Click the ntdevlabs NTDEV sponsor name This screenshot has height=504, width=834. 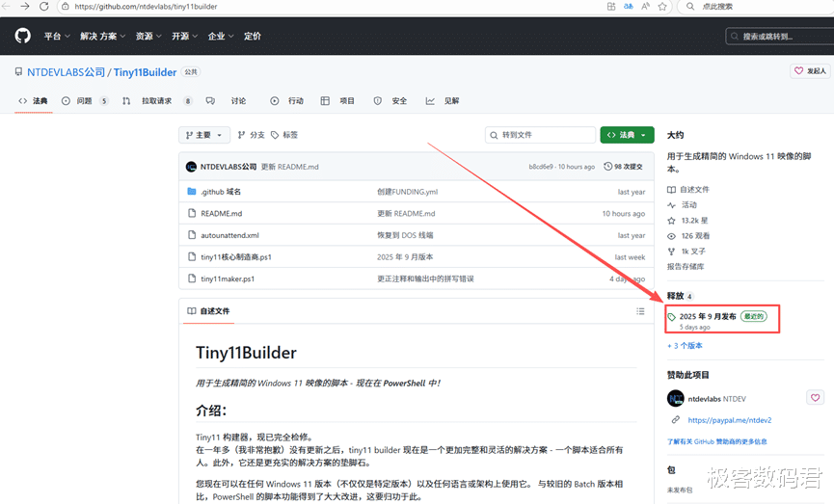pos(717,399)
